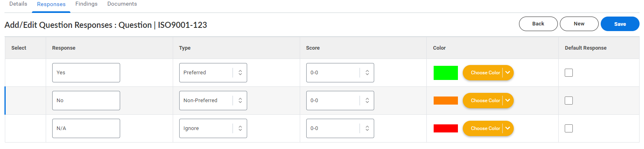Click score arrows in the Yes row

tap(367, 73)
